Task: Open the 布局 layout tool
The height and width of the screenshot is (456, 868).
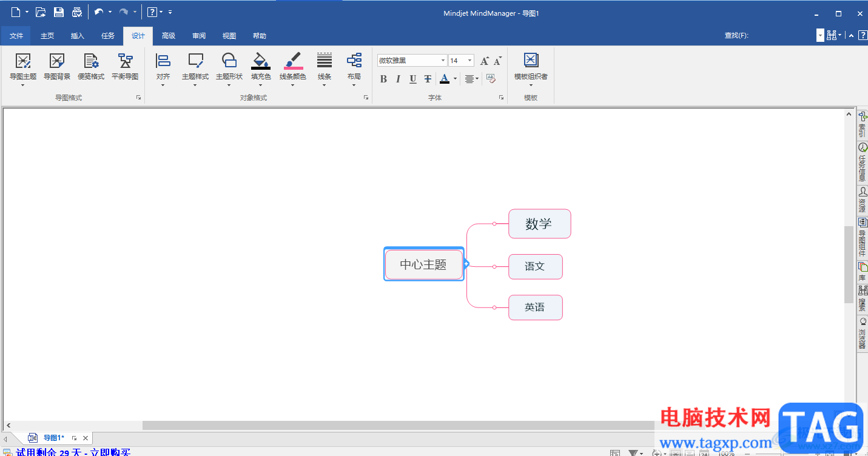Action: [x=354, y=69]
